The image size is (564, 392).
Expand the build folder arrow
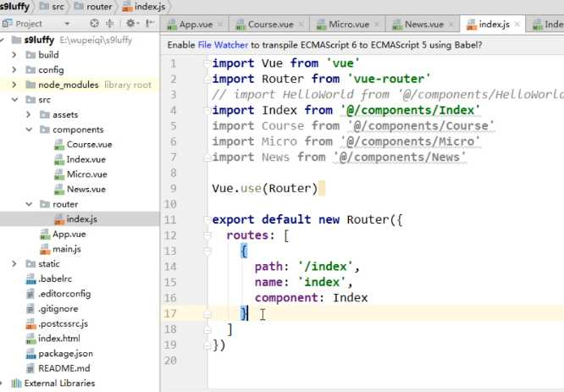click(14, 55)
